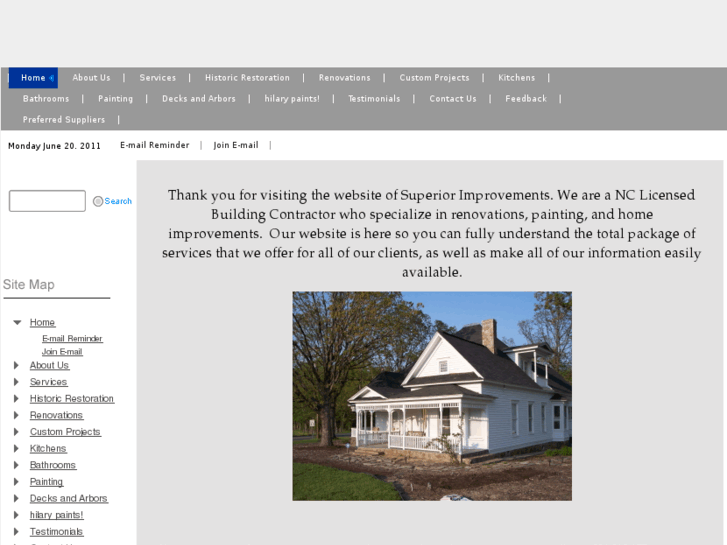Open Preferred Suppliers in the navigation bar

point(64,120)
